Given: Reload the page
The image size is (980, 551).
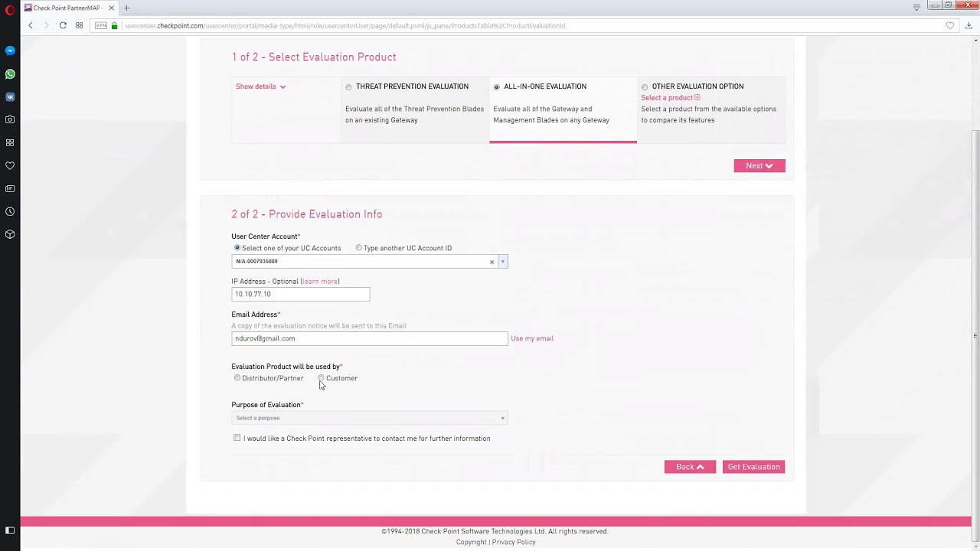Looking at the screenshot, I should point(63,25).
